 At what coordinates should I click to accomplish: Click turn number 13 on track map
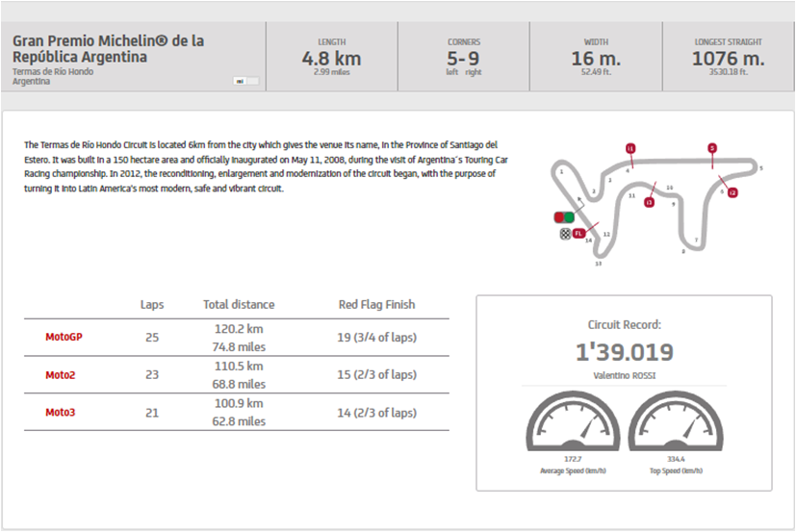click(x=599, y=264)
